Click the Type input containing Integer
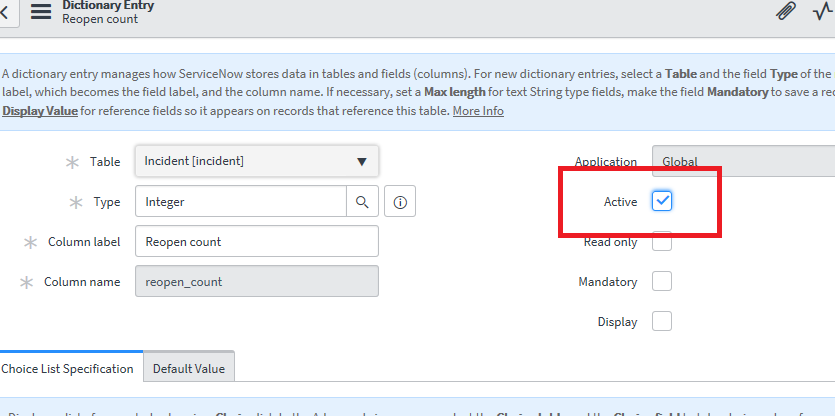Image resolution: width=835 pixels, height=416 pixels. pos(240,202)
